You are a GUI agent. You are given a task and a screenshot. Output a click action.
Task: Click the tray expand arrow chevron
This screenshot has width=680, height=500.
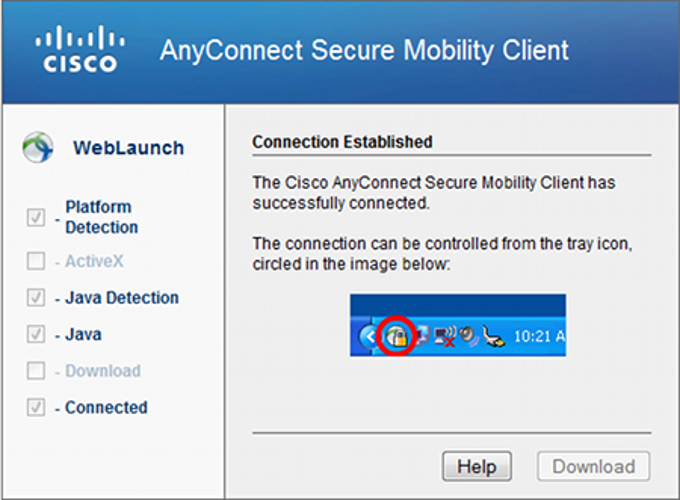point(370,337)
